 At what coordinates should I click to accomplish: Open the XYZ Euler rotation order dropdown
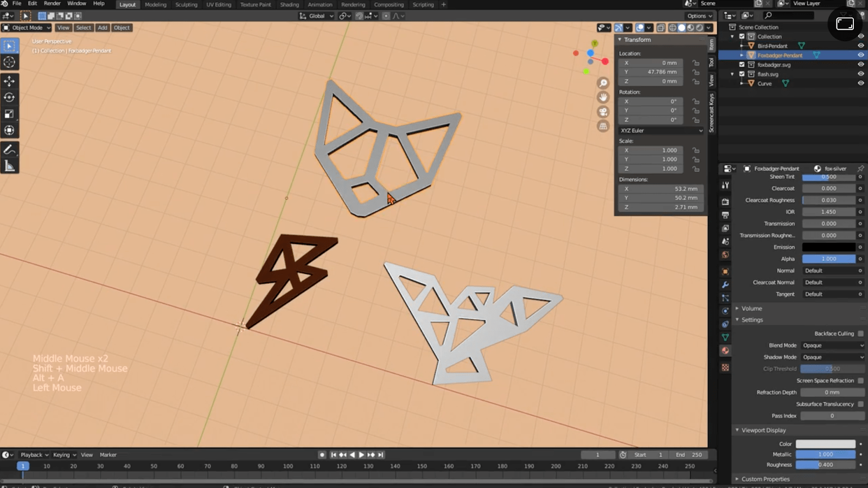coord(661,130)
